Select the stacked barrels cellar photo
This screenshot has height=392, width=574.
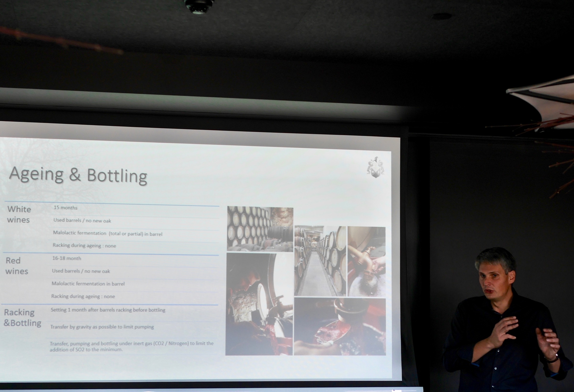click(x=260, y=229)
